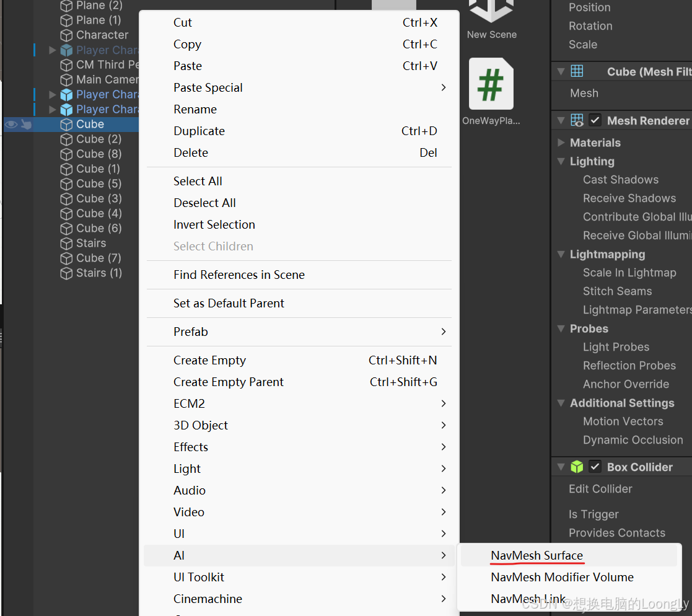
Task: Choose Set as Default Parent
Action: pos(299,304)
